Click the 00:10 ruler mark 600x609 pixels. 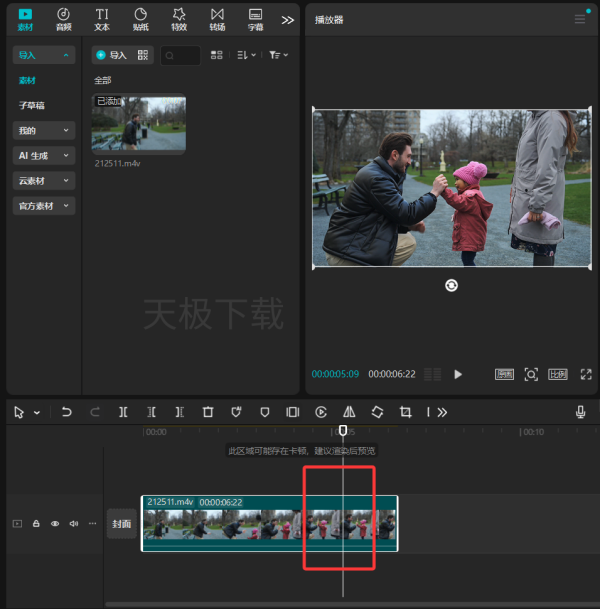point(532,432)
